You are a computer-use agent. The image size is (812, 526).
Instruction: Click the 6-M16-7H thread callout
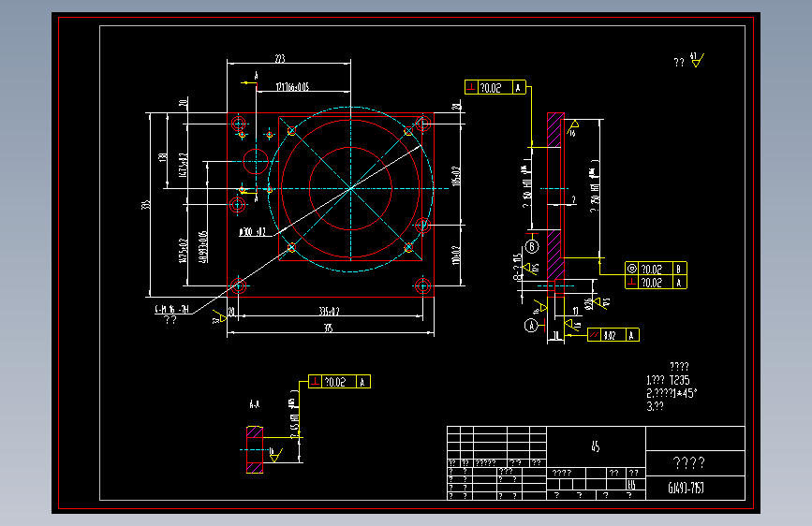pyautogui.click(x=172, y=310)
